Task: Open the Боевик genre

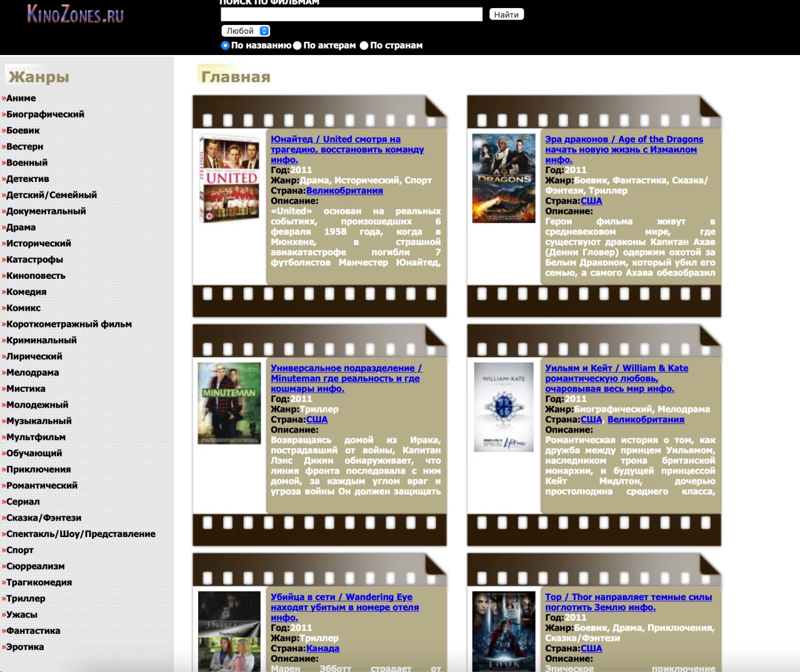Action: click(23, 131)
